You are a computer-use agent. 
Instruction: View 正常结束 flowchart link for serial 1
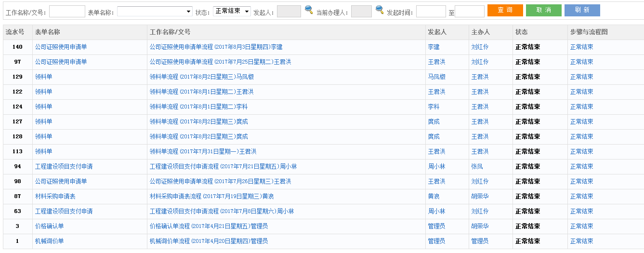click(581, 241)
